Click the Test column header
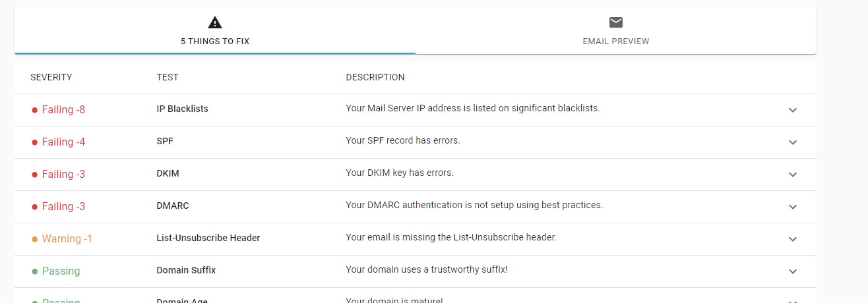 [168, 77]
